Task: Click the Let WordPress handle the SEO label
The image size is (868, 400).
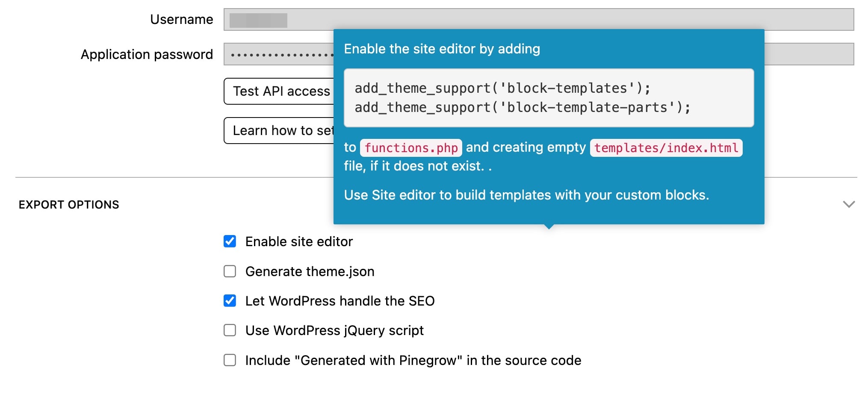Action: tap(340, 301)
